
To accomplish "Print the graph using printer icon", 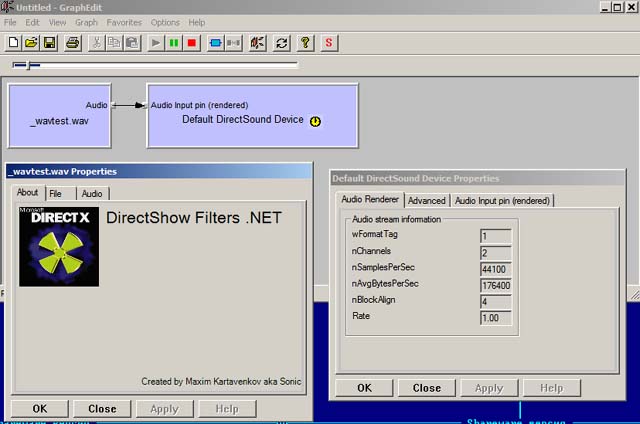I will [x=73, y=43].
